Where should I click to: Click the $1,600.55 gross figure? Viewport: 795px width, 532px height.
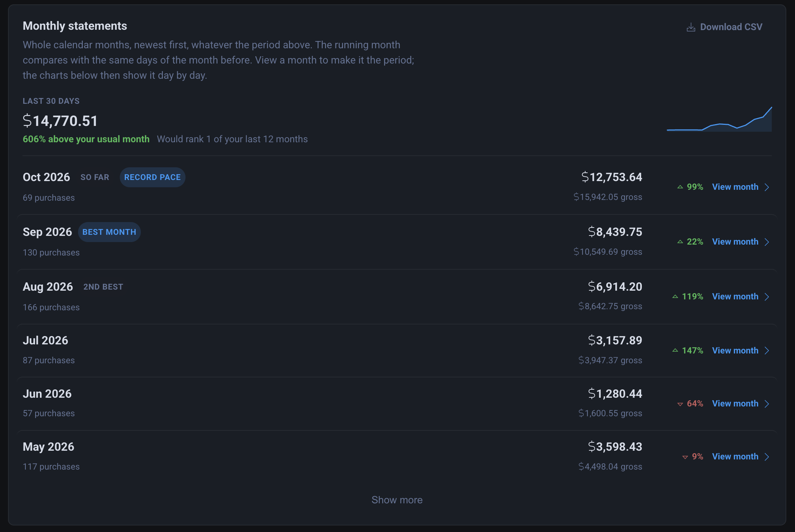click(x=610, y=413)
